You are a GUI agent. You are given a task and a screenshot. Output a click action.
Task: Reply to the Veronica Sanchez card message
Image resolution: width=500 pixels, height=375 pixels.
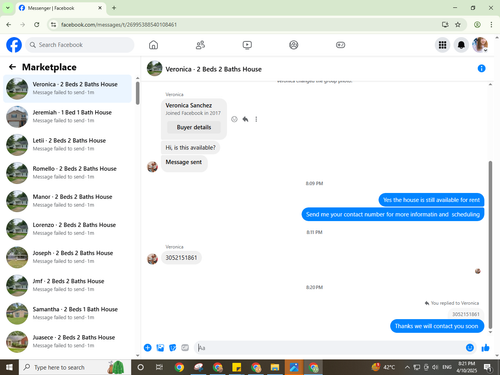tap(245, 119)
